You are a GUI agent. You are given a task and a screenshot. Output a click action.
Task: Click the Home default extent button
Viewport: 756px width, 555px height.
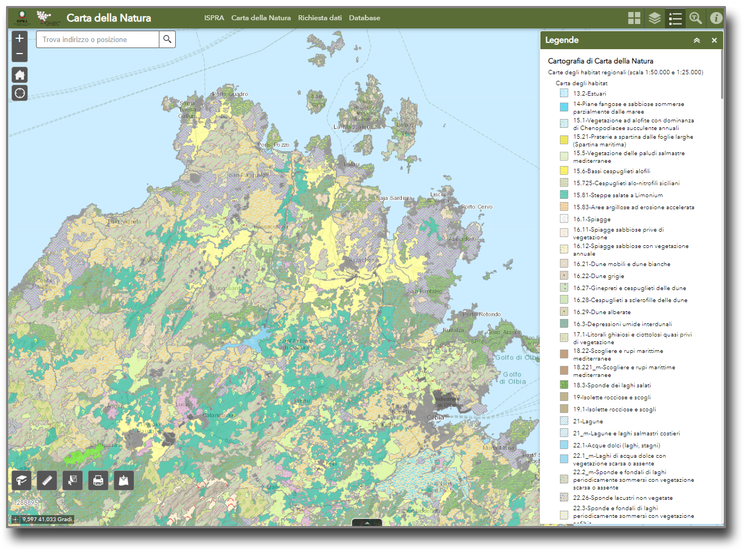pos(20,75)
